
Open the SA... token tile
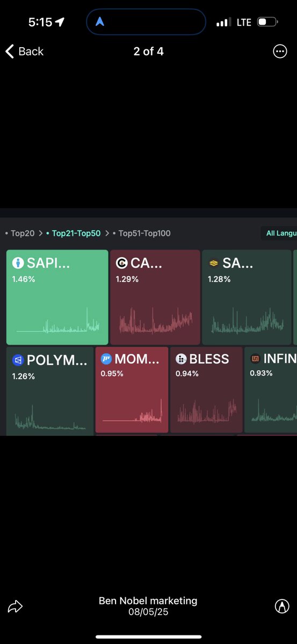pyautogui.click(x=247, y=297)
